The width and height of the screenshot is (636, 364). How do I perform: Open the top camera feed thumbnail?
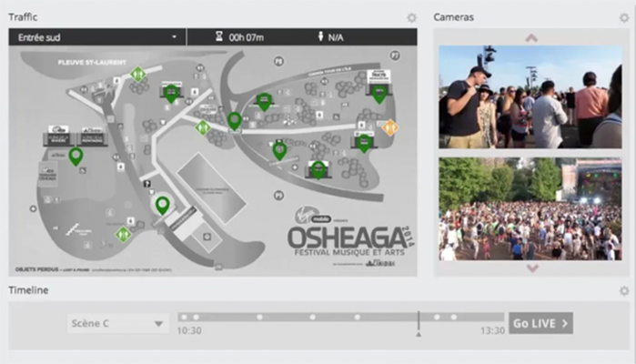click(530, 96)
